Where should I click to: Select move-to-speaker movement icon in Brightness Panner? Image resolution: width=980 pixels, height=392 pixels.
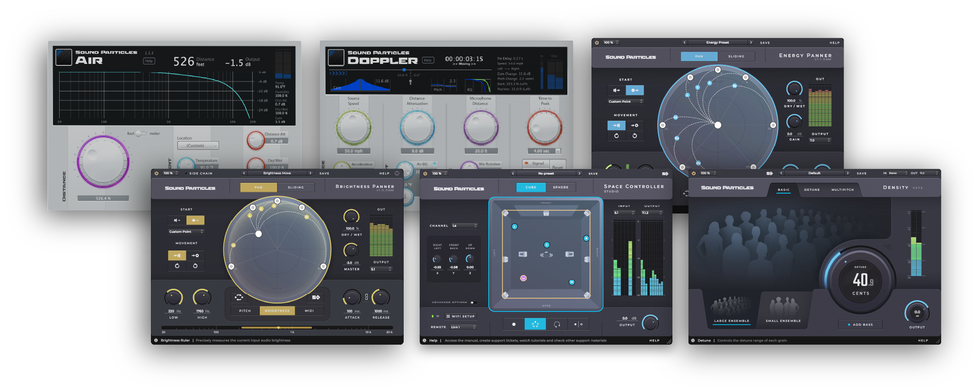(x=177, y=256)
